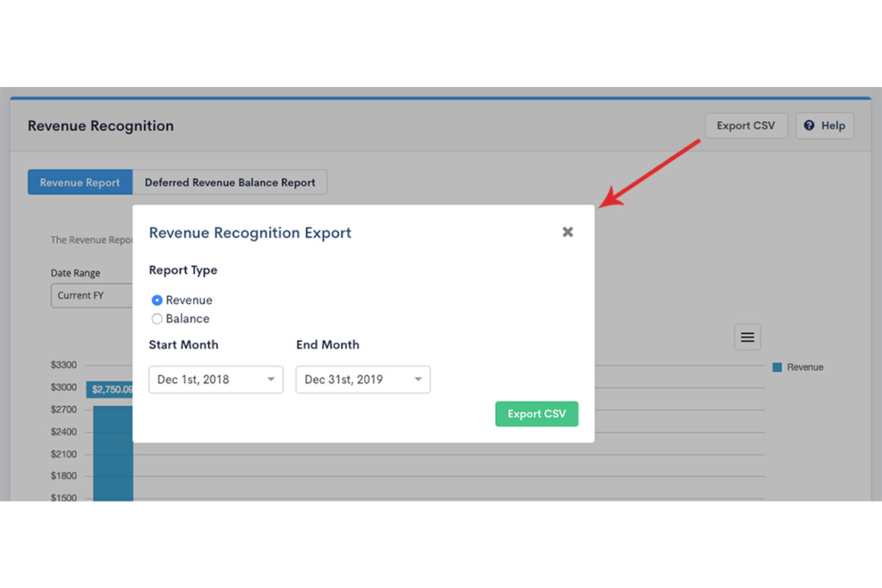Switch to the Revenue Report tab
The width and height of the screenshot is (882, 588).
pos(80,182)
